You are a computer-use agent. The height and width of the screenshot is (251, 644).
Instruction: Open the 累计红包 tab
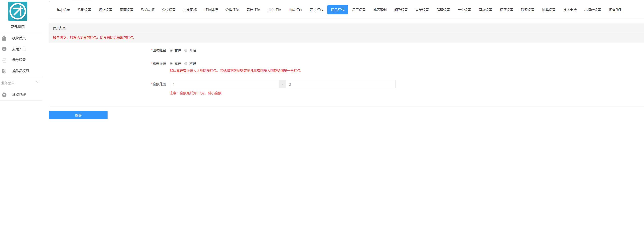click(x=253, y=10)
